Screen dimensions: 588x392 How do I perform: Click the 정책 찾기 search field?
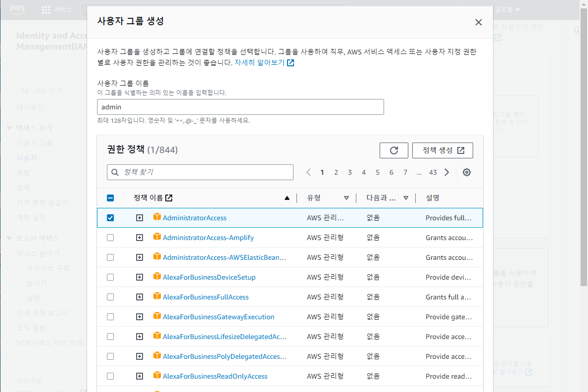click(200, 172)
